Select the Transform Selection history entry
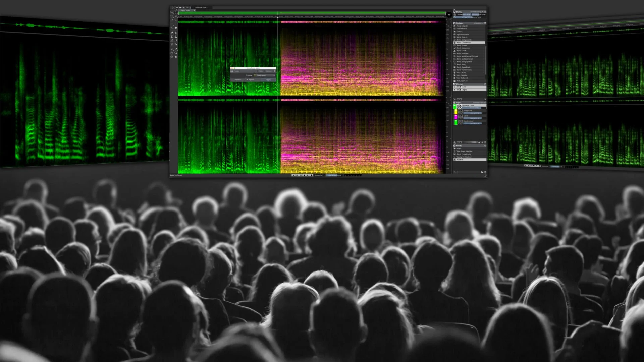The image size is (644, 362). click(464, 157)
